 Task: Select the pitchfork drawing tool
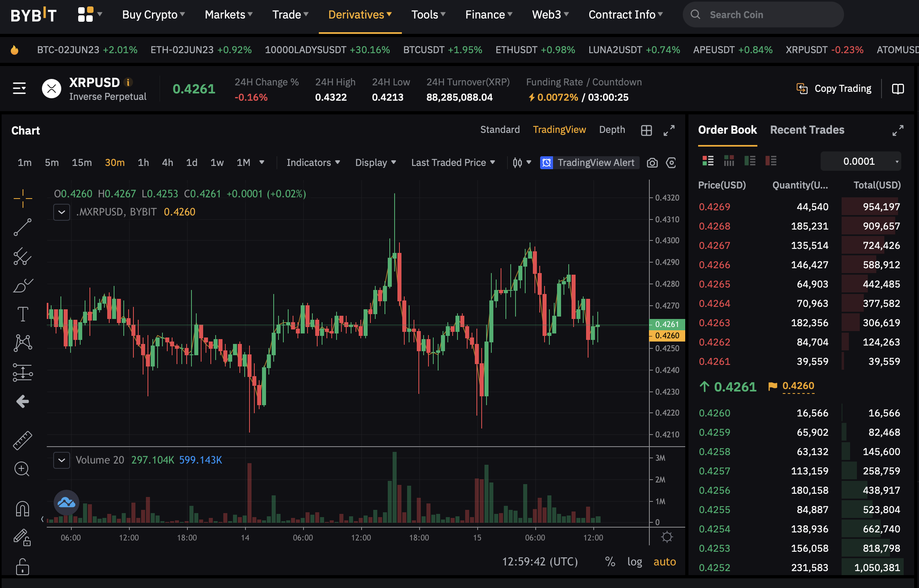click(x=23, y=256)
